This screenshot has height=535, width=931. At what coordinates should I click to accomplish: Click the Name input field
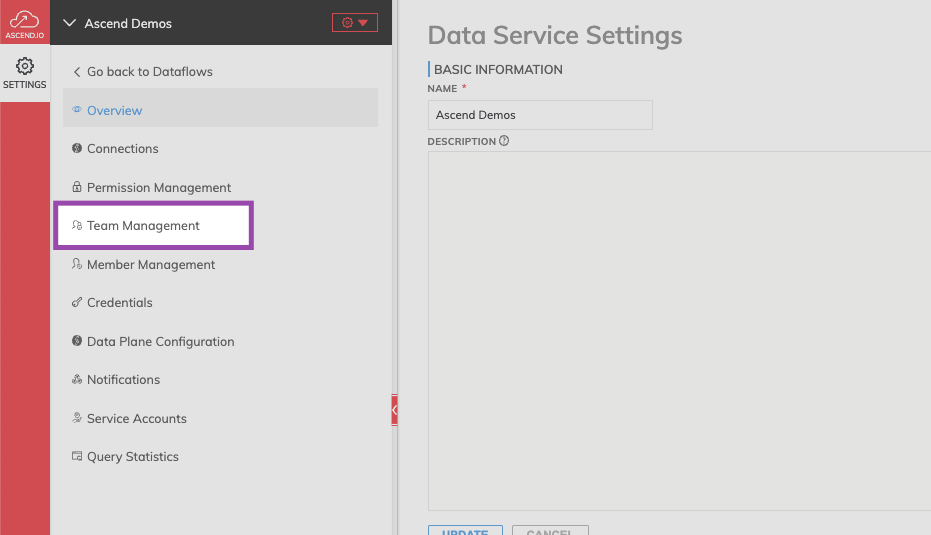pos(540,115)
